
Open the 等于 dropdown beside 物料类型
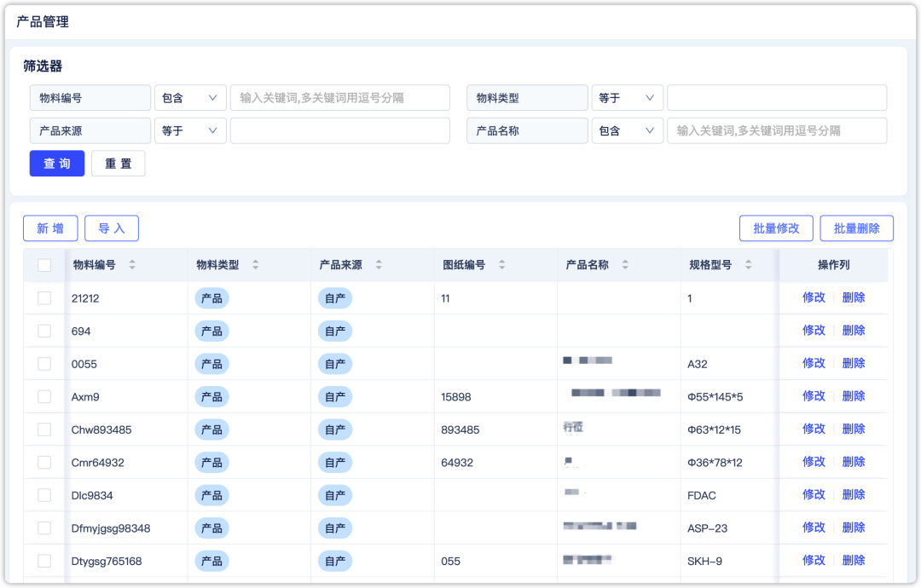point(628,97)
